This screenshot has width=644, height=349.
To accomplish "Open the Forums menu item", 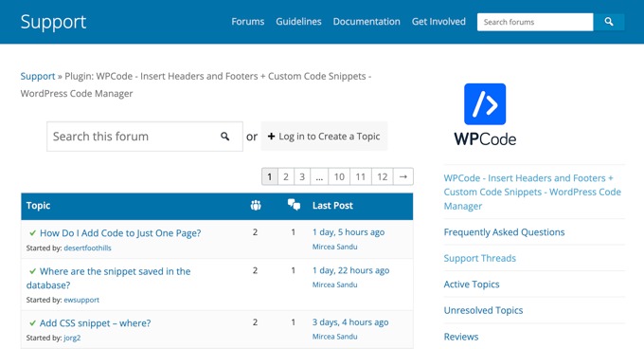I will coord(248,22).
